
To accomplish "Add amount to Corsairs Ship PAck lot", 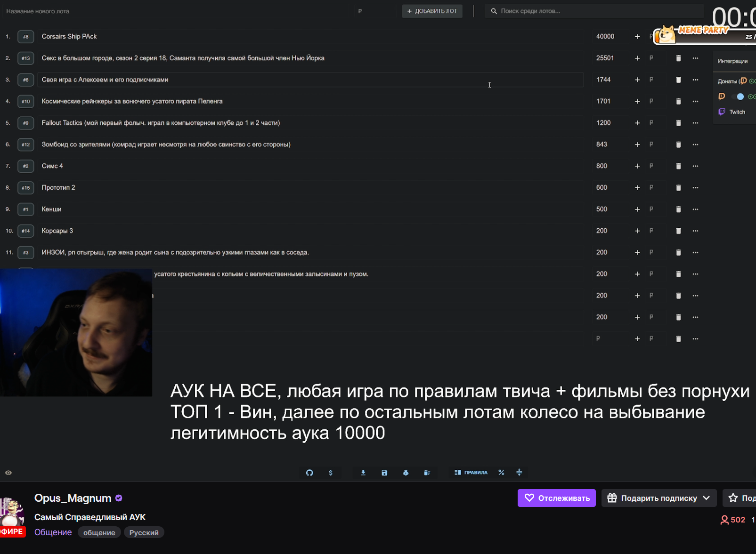I will click(637, 37).
